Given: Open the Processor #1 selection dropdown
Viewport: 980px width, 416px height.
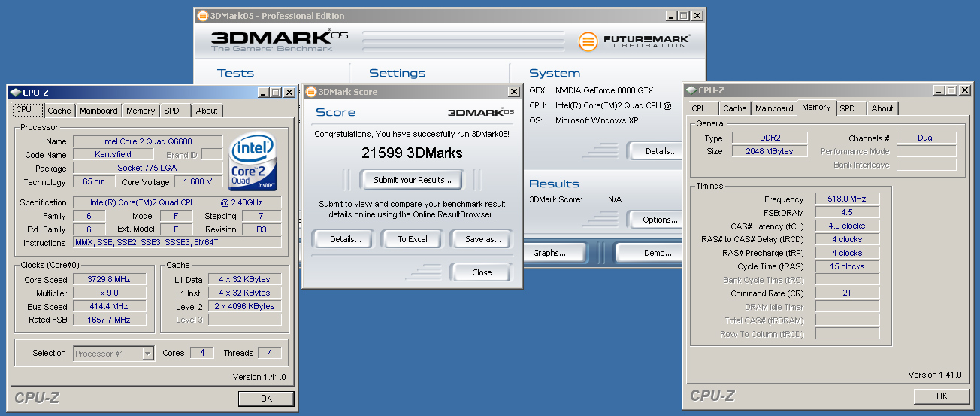Looking at the screenshot, I should pyautogui.click(x=147, y=353).
